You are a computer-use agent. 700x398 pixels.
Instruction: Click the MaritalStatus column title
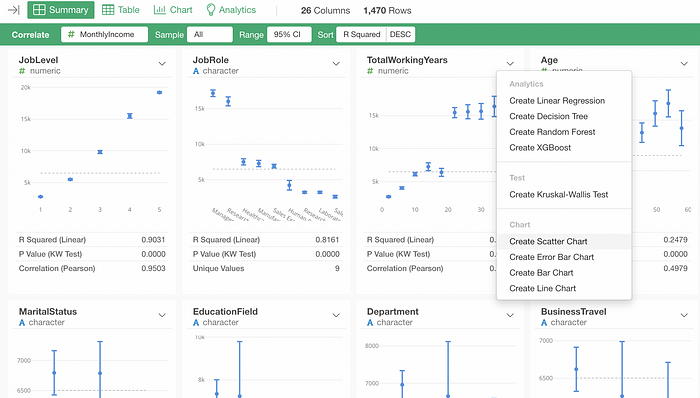(x=48, y=311)
